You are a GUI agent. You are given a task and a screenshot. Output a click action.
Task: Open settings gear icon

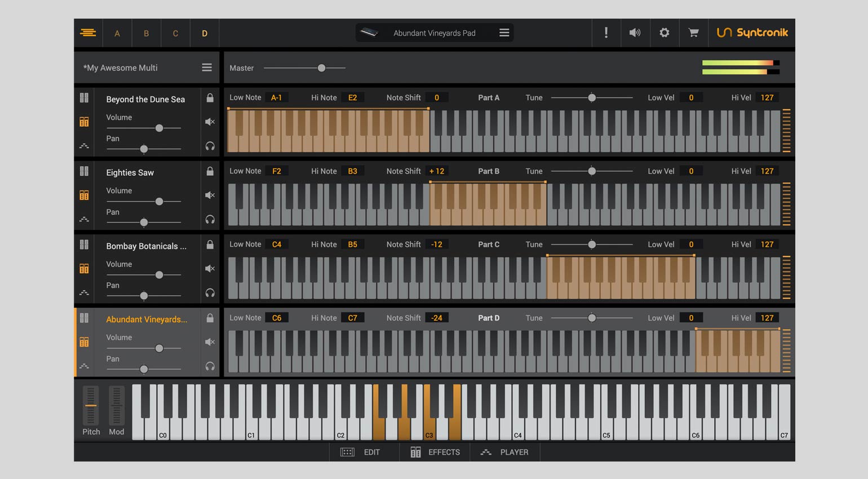point(665,33)
